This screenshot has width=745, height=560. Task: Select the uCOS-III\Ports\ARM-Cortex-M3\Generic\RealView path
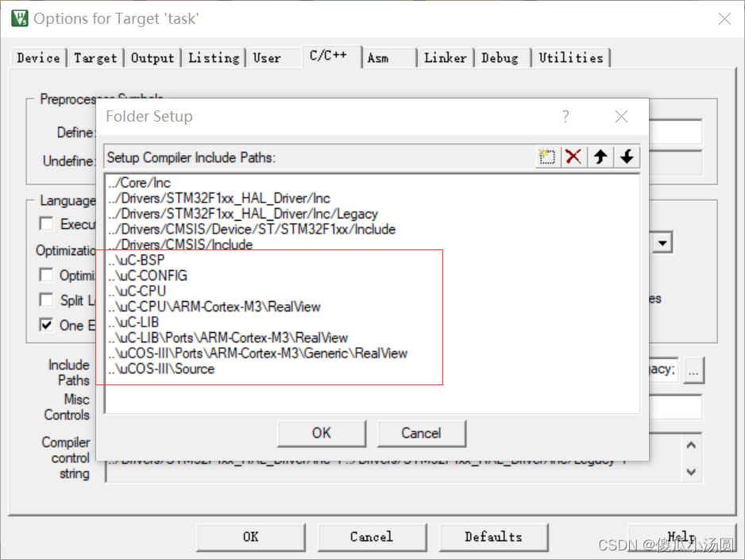click(257, 353)
